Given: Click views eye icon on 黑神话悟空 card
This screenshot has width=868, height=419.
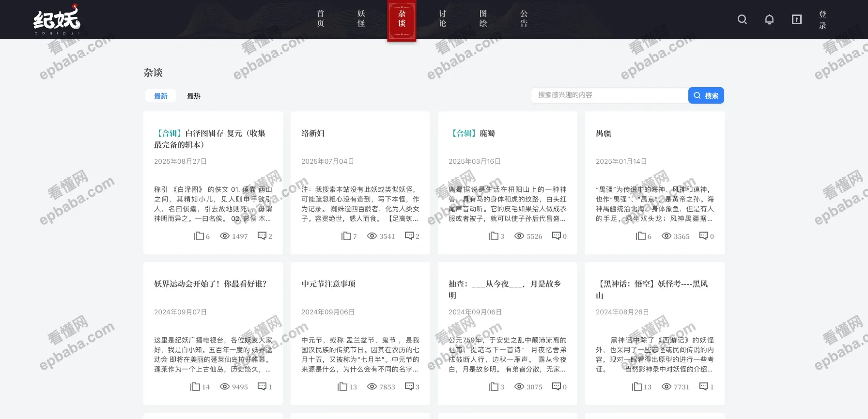Looking at the screenshot, I should click(x=666, y=387).
